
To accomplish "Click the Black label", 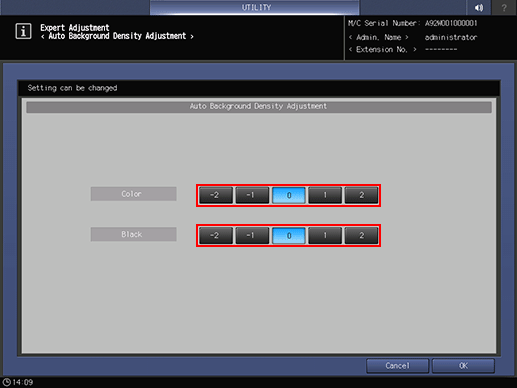I will click(x=133, y=234).
